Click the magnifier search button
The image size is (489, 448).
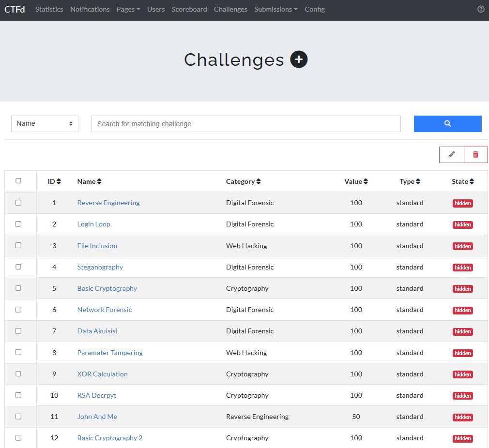pos(447,124)
